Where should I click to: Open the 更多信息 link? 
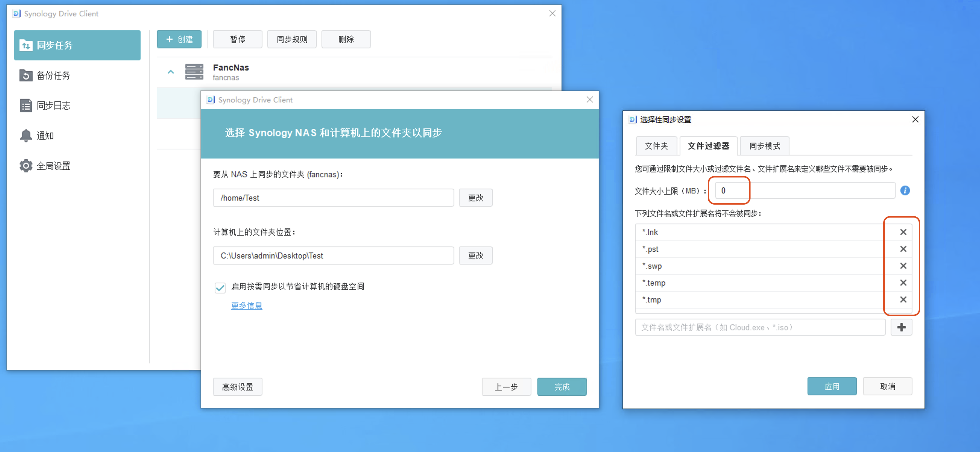coord(247,306)
